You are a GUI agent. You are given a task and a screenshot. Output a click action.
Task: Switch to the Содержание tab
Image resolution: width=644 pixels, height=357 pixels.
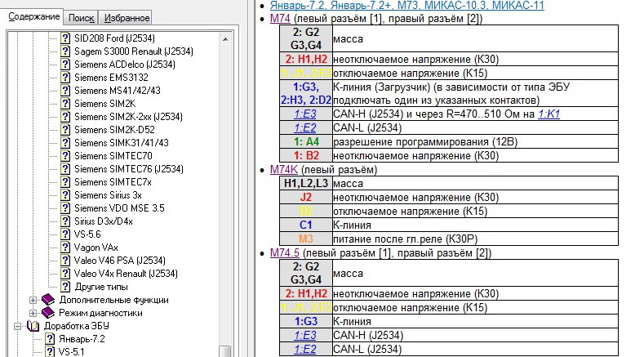[34, 17]
